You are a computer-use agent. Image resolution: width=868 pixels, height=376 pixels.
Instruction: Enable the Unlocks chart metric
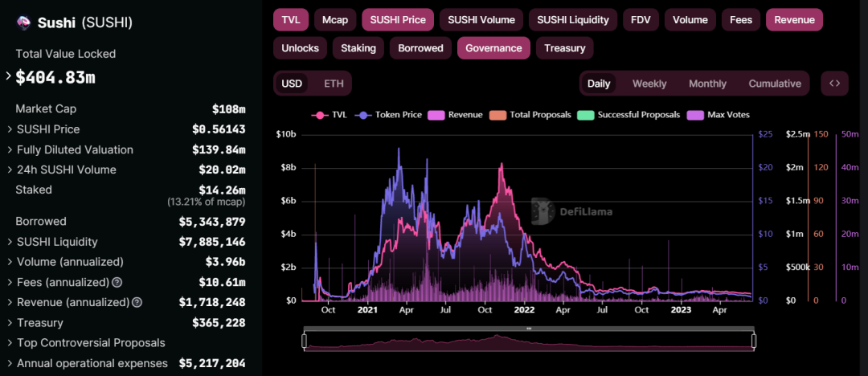[x=300, y=48]
